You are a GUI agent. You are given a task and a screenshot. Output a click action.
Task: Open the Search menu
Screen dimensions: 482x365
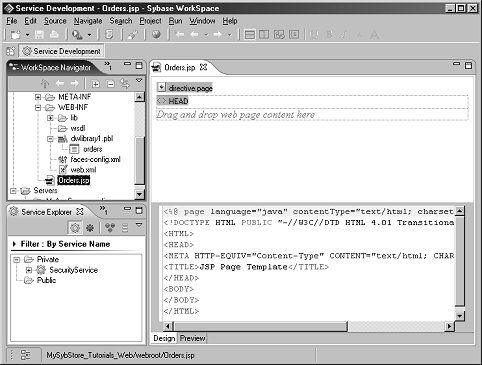pos(121,21)
